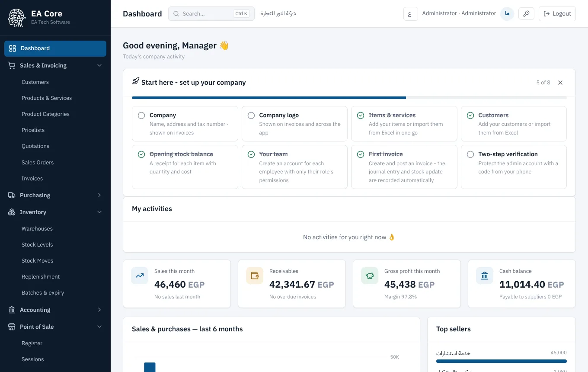
Task: Click the setup progress bar
Action: (x=349, y=98)
